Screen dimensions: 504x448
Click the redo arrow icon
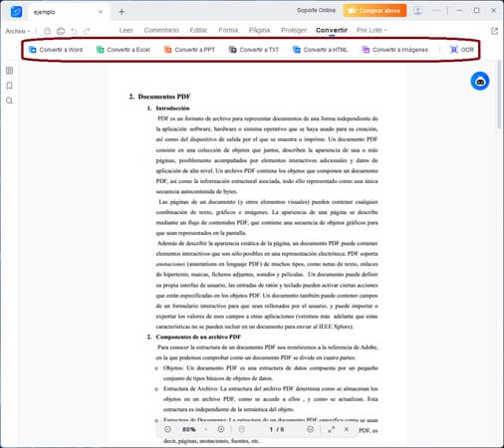[87, 31]
